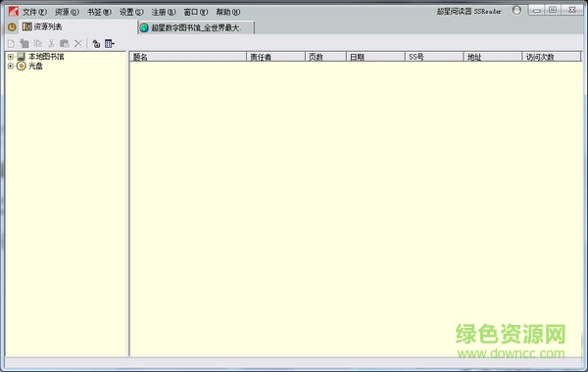
Task: Click the round icon beside SSReader title
Action: pyautogui.click(x=516, y=11)
